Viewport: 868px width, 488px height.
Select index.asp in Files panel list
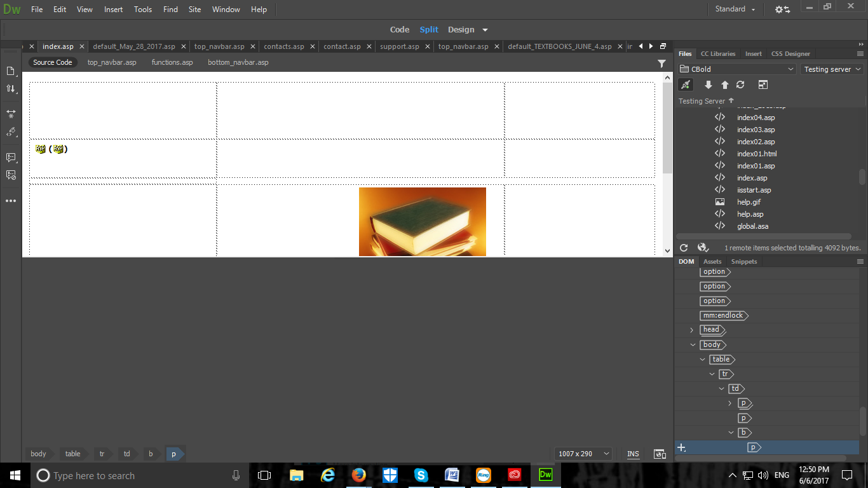[x=752, y=178]
